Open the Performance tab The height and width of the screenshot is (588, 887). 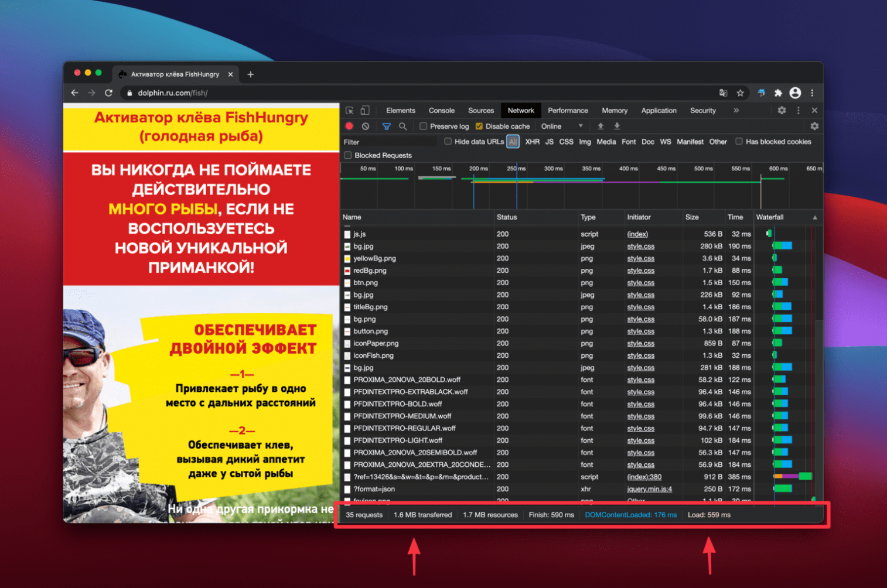pyautogui.click(x=568, y=110)
